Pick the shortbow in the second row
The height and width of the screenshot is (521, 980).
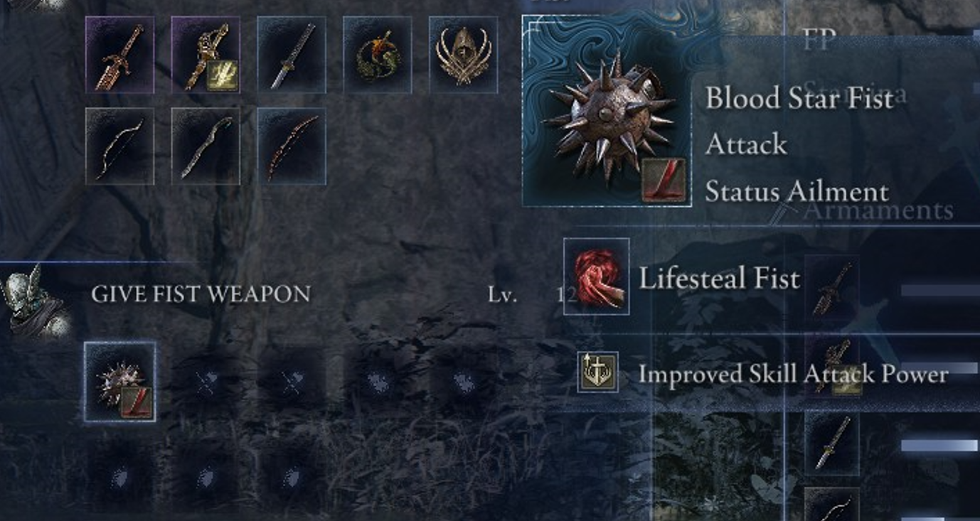point(119,146)
